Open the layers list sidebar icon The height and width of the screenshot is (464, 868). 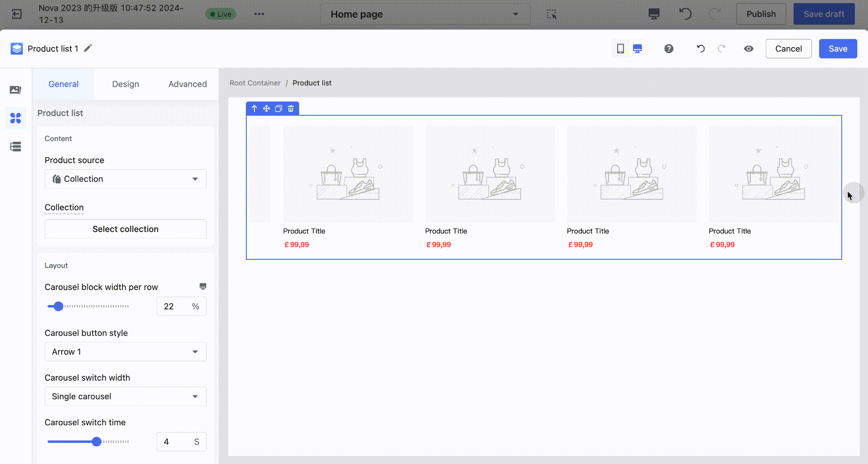coord(15,147)
